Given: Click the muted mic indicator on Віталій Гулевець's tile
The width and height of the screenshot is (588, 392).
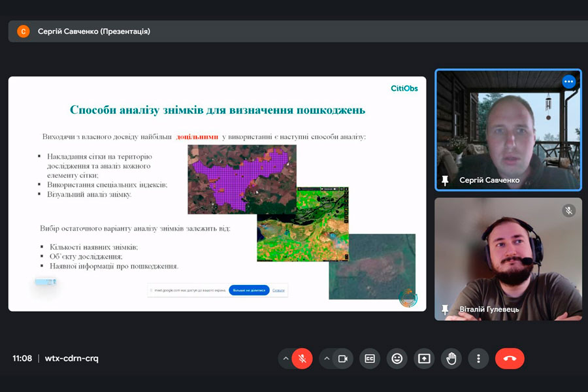Looking at the screenshot, I should [568, 210].
